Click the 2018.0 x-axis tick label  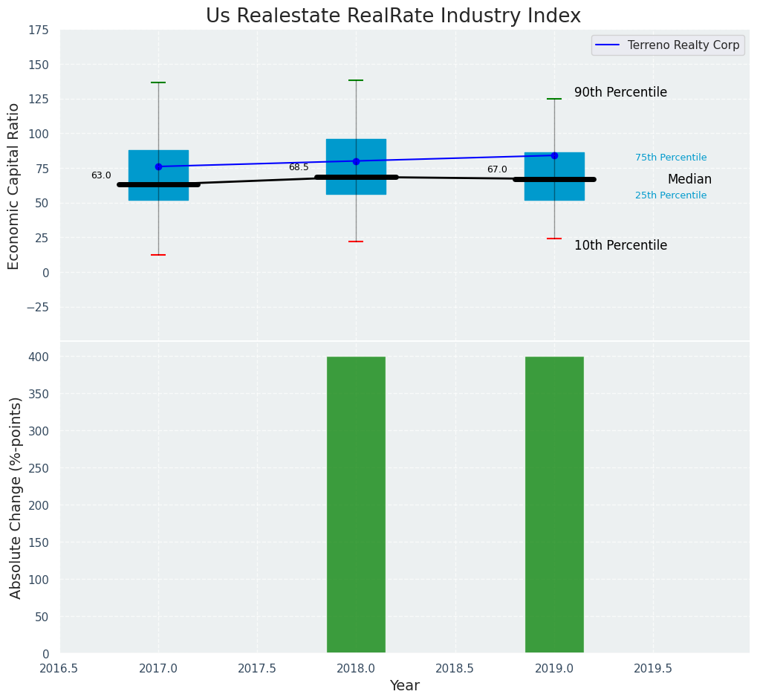tap(356, 669)
